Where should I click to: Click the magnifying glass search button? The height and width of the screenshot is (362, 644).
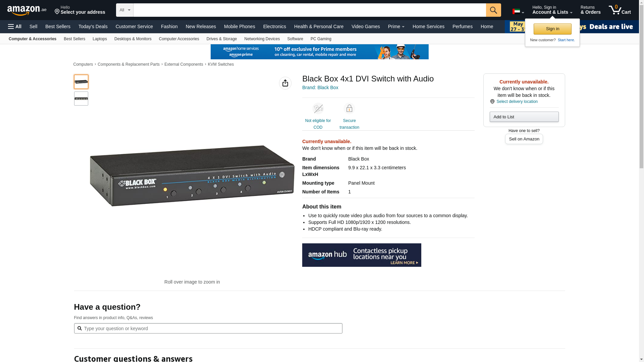(x=493, y=10)
